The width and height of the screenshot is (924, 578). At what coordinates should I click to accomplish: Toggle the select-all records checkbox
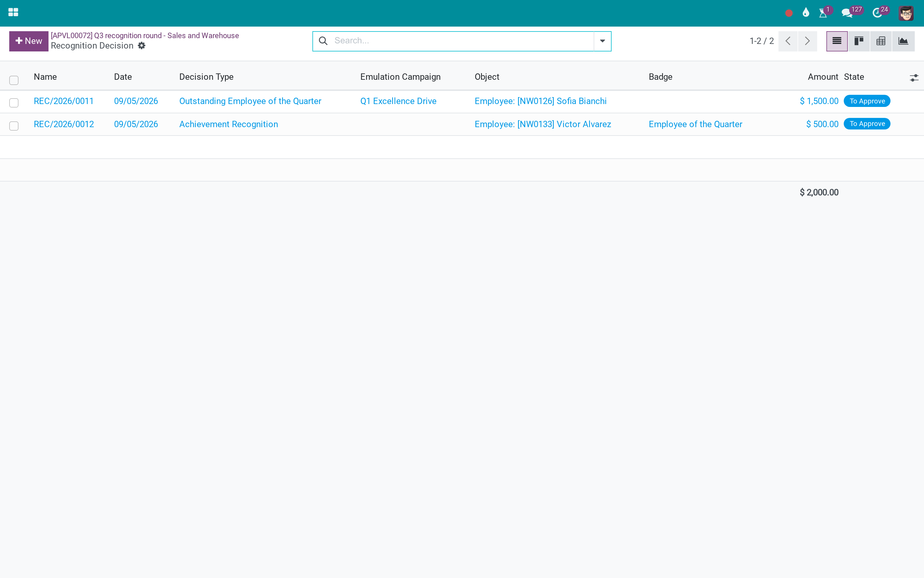click(14, 80)
